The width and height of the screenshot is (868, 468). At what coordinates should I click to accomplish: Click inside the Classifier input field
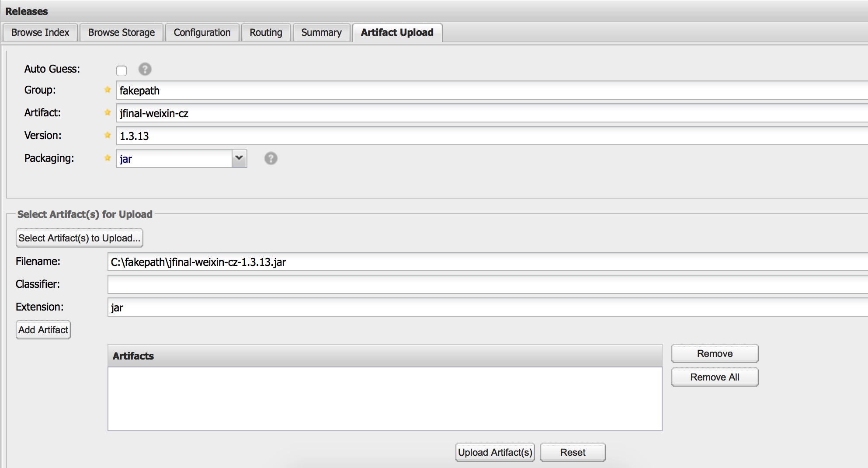pos(306,284)
